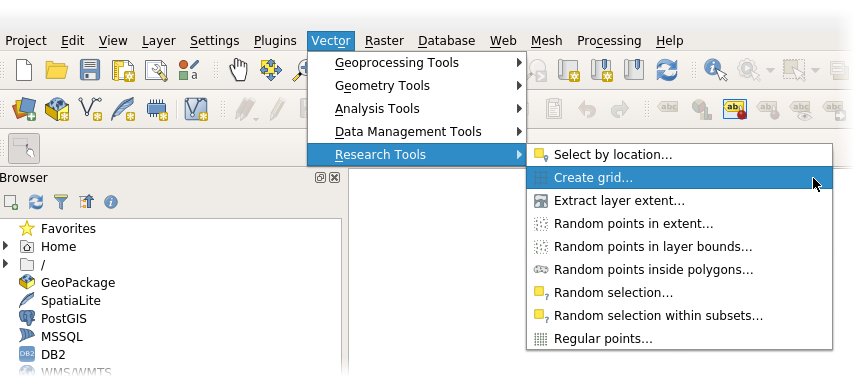Click New GeoPackage Layer icon
Screen dimensions: 857x384
click(56, 109)
